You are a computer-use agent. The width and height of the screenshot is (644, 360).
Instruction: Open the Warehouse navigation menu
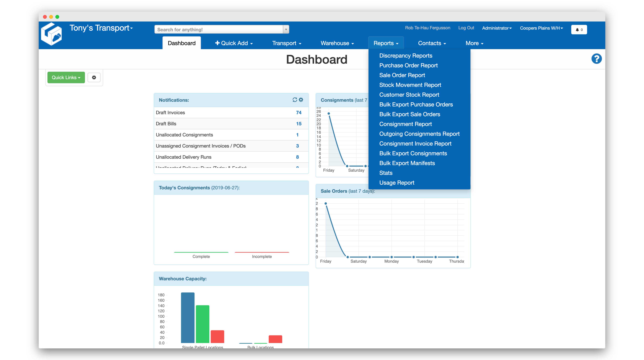point(337,43)
